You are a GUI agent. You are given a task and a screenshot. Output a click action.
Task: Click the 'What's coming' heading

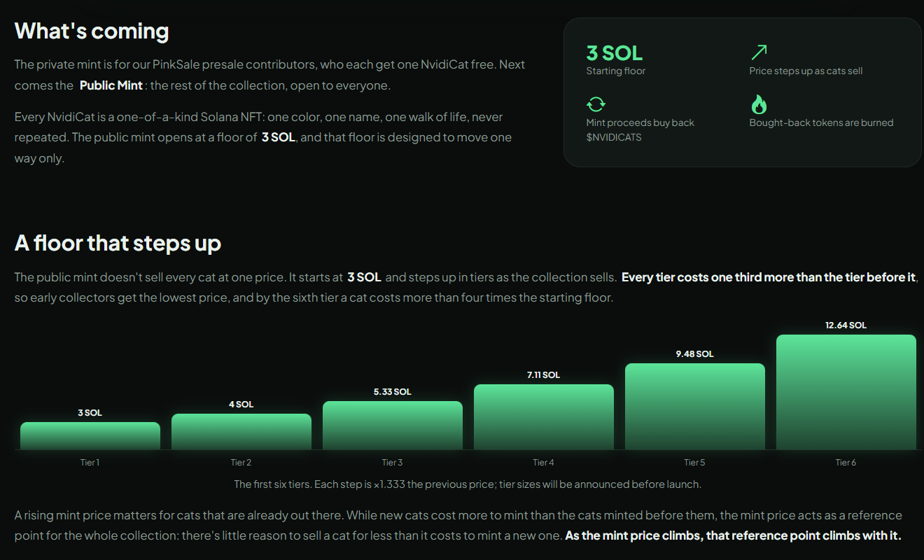[92, 31]
